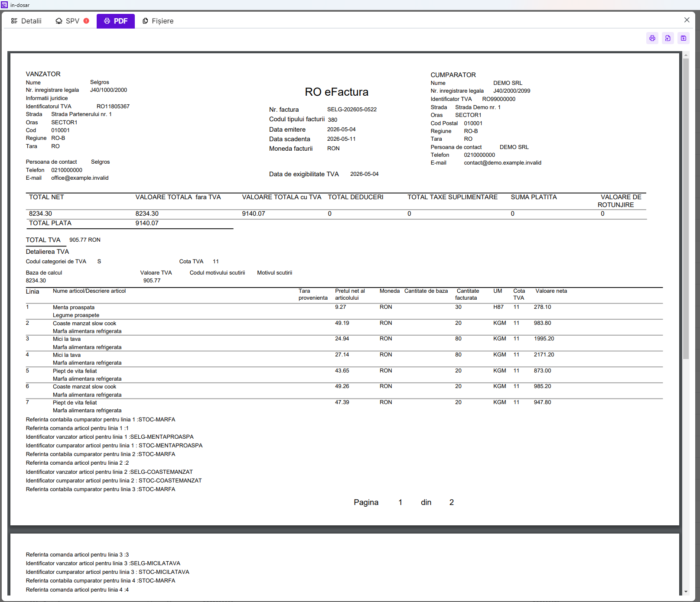This screenshot has width=700, height=602.
Task: Select net value 278.10
Action: (x=543, y=307)
